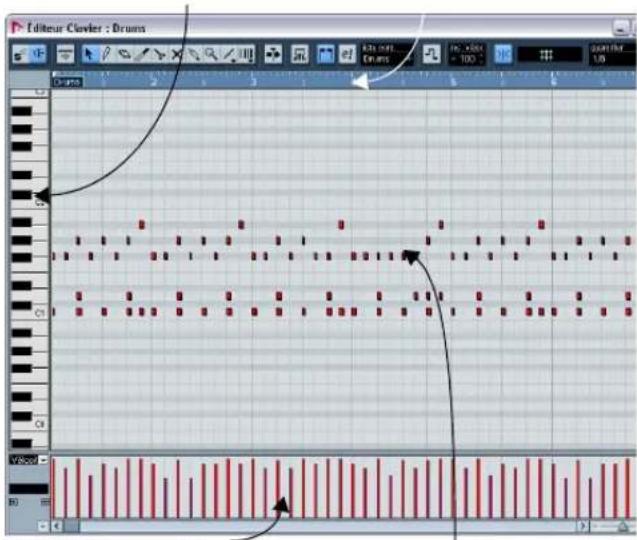Click the horizontal scrollbar right arrow
Viewport: 637px width, 540px height.
[582, 527]
